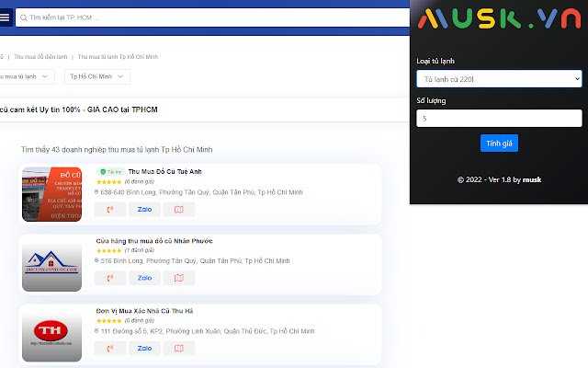Click the location pin icon beside '515 Bình Long'
Viewport: 588px width, 368px height.
click(96, 260)
